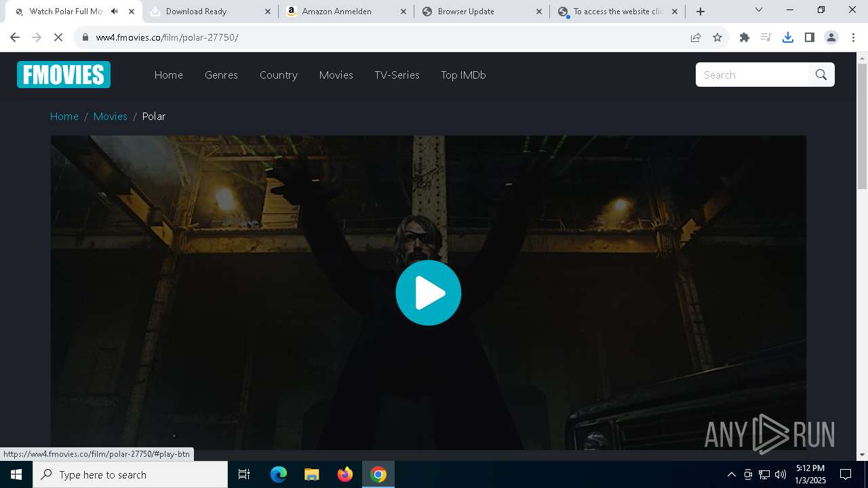
Task: Close the Download Ready tab
Action: click(267, 12)
